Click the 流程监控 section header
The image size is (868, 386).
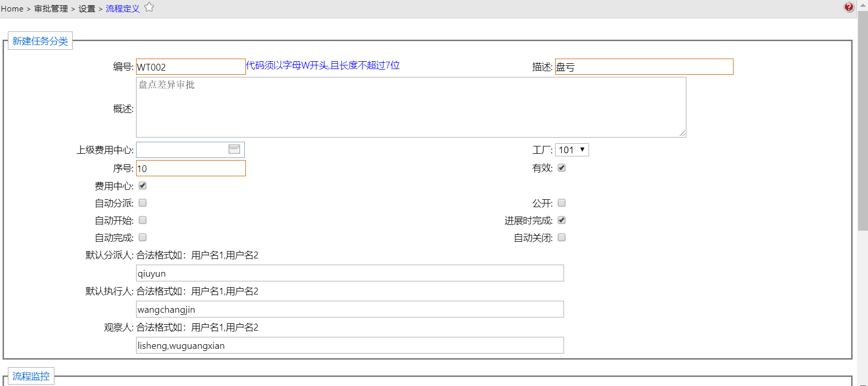tap(31, 376)
